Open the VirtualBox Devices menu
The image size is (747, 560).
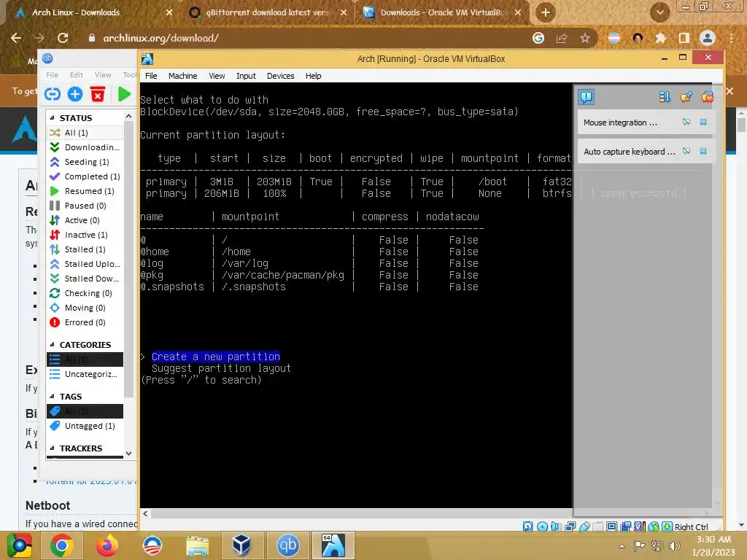pos(281,76)
